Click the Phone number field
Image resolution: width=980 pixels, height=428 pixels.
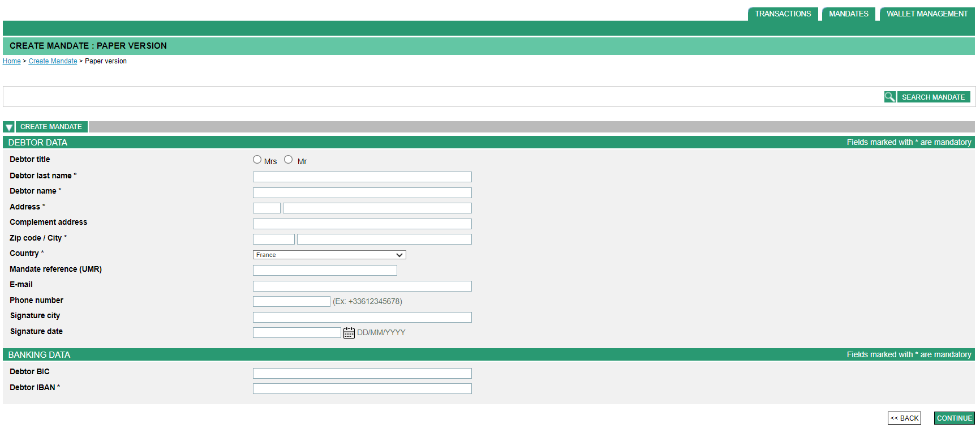(291, 302)
